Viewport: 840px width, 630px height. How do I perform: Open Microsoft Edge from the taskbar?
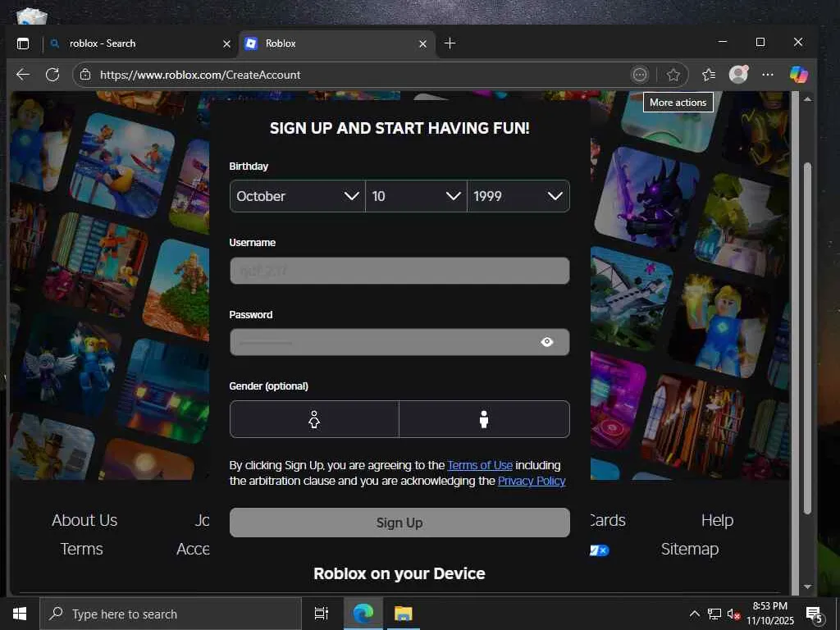coord(363,614)
